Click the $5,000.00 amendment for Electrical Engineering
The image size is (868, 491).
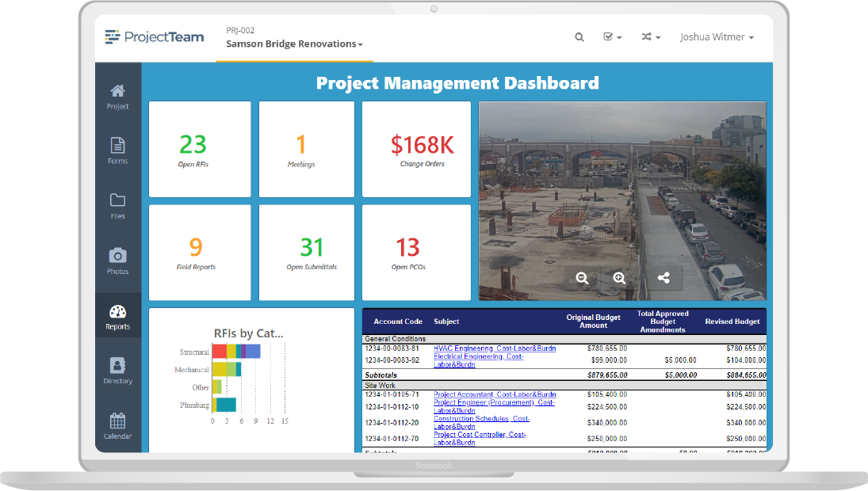pyautogui.click(x=680, y=360)
